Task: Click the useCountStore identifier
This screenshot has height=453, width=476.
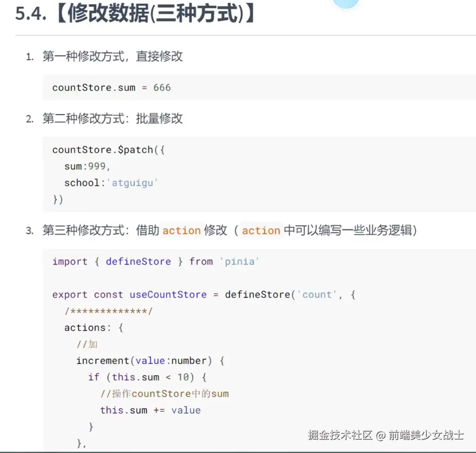Action: 168,294
